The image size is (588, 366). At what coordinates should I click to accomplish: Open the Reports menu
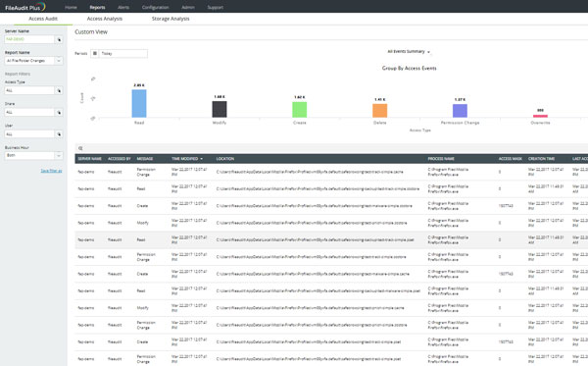point(97,7)
